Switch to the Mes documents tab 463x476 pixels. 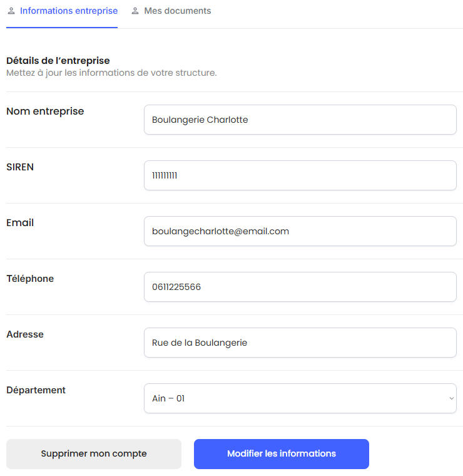[x=177, y=11]
